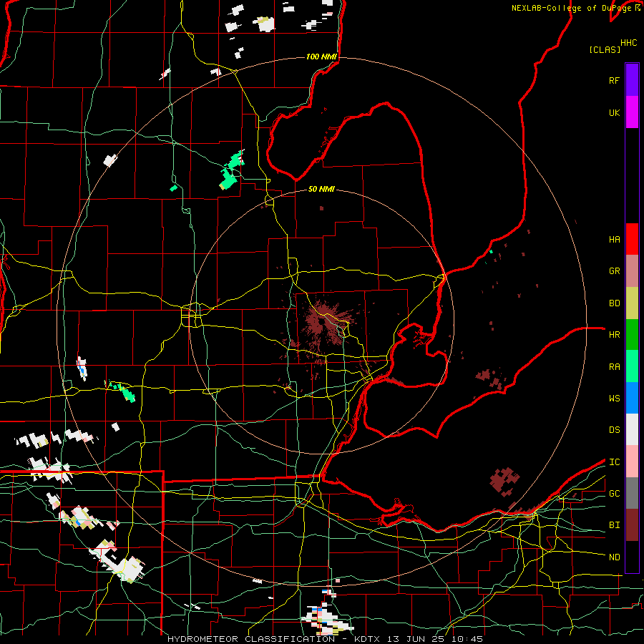Select the IC legend label
This screenshot has height=644, width=644.
point(614,462)
